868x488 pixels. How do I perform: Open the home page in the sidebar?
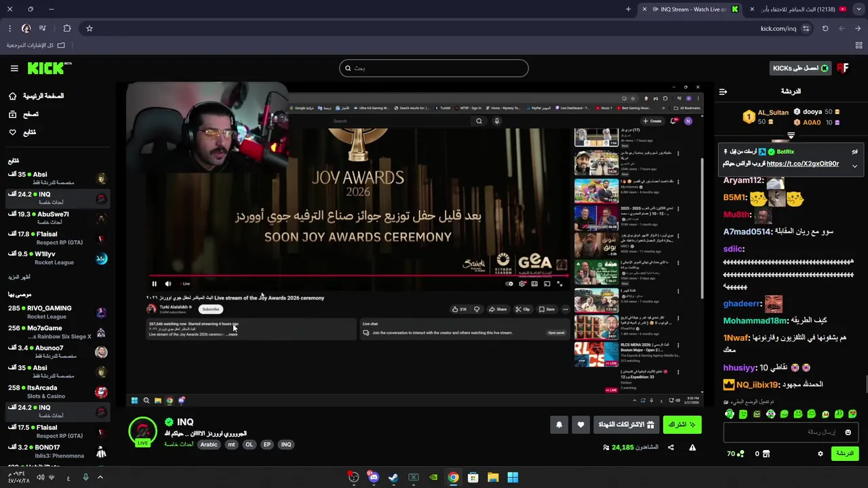(37, 96)
